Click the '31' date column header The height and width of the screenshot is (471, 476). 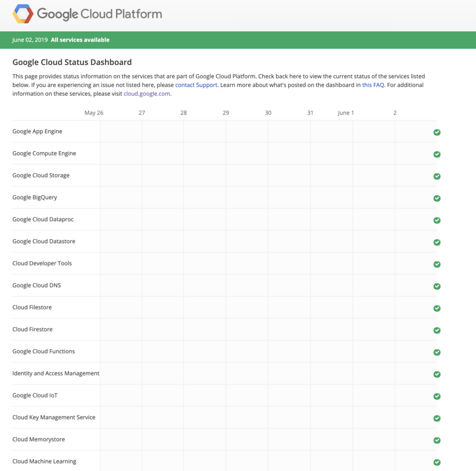[x=310, y=113]
